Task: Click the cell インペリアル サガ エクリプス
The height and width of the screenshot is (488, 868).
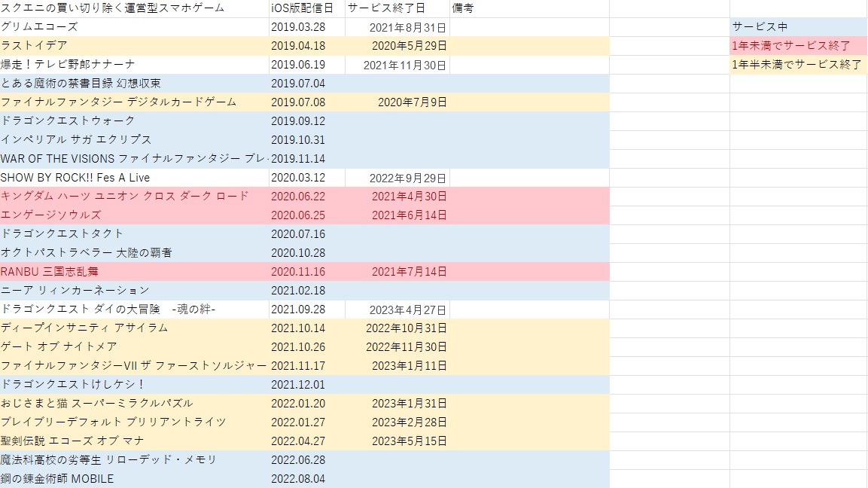Action: click(x=135, y=140)
